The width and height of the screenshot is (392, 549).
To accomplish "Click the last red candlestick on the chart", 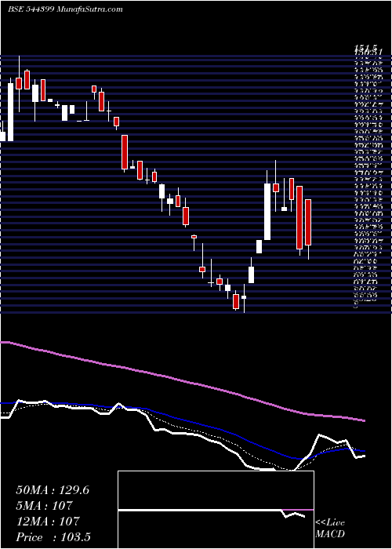I will click(x=308, y=222).
